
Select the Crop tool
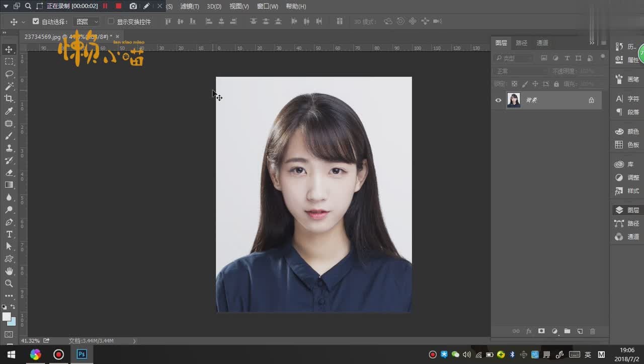tap(9, 99)
